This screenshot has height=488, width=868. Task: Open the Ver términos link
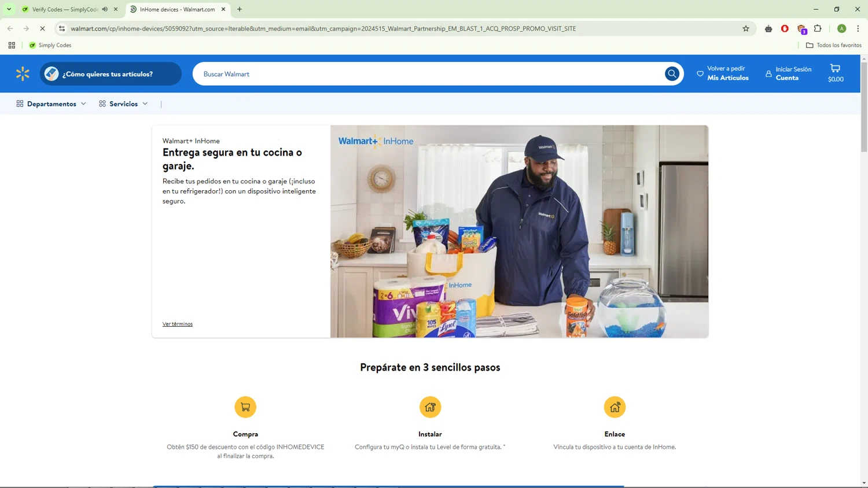pos(178,324)
